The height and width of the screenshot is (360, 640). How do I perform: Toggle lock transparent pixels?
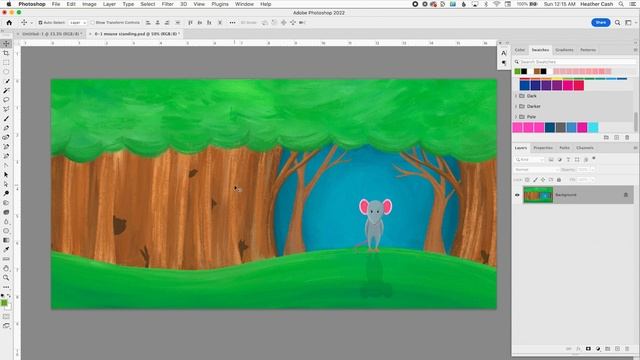[527, 180]
